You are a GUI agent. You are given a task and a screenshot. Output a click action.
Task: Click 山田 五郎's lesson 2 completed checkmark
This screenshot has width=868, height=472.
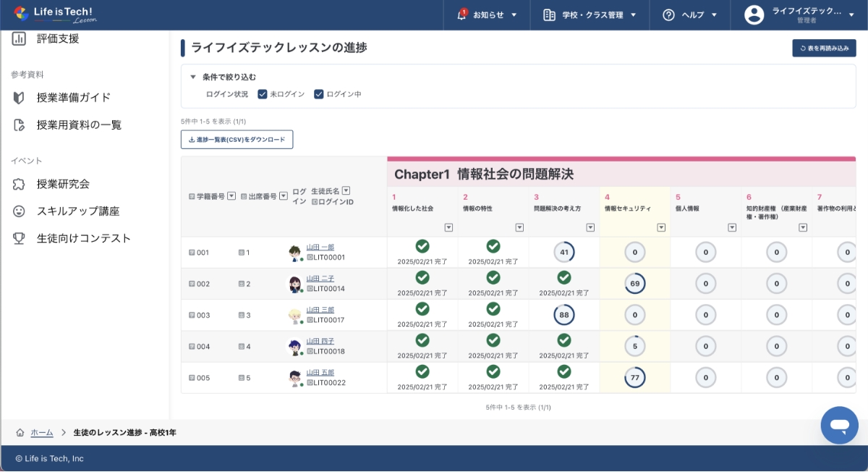pos(493,371)
